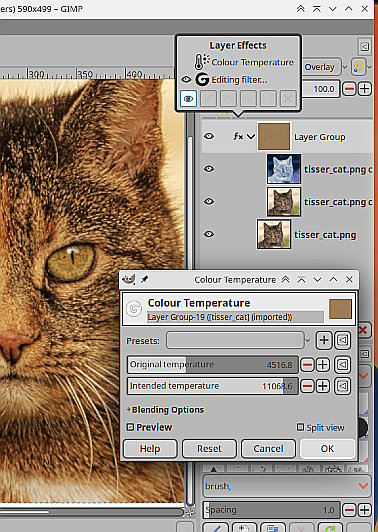Click the lower-filter arrow button in Layer Effects
The width and height of the screenshot is (378, 532).
248,99
